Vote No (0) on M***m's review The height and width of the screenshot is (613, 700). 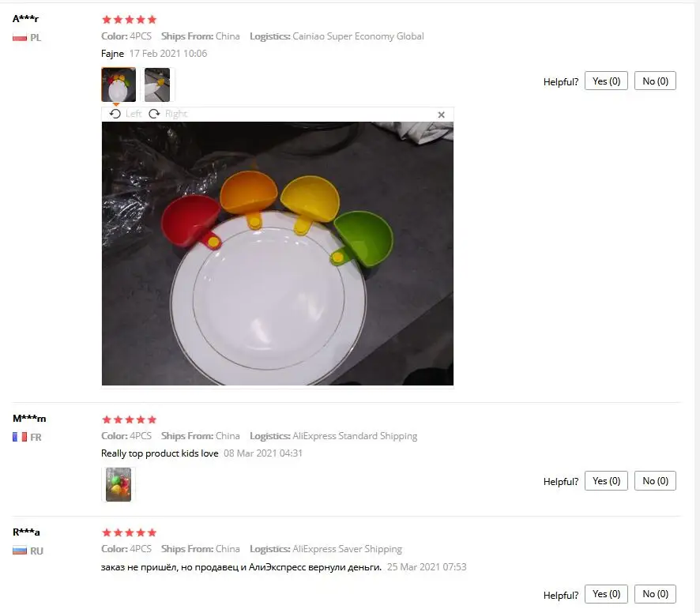coord(655,481)
